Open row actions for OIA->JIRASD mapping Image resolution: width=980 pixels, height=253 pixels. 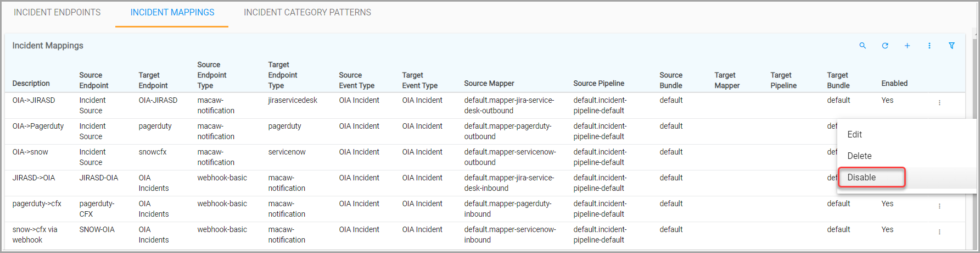[x=939, y=103]
